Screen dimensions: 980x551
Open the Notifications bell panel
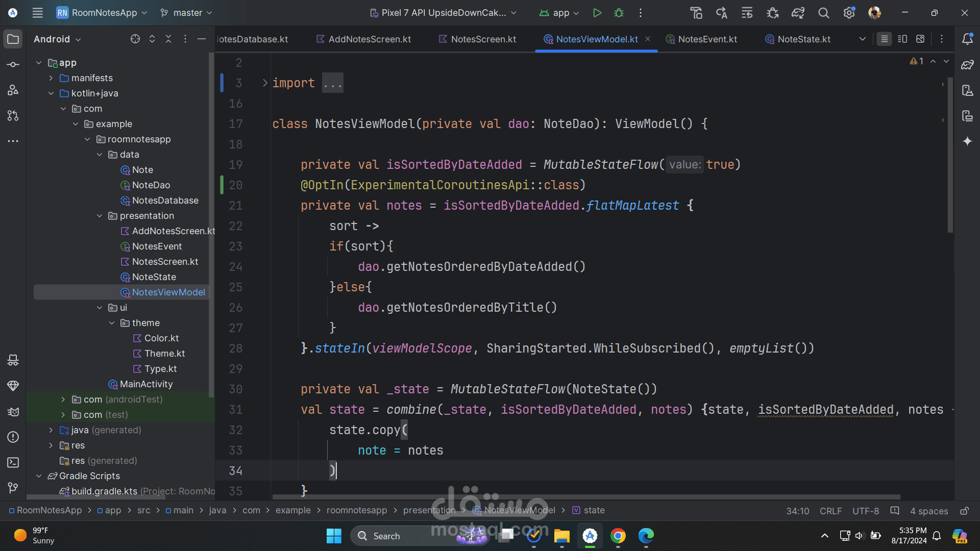(967, 39)
